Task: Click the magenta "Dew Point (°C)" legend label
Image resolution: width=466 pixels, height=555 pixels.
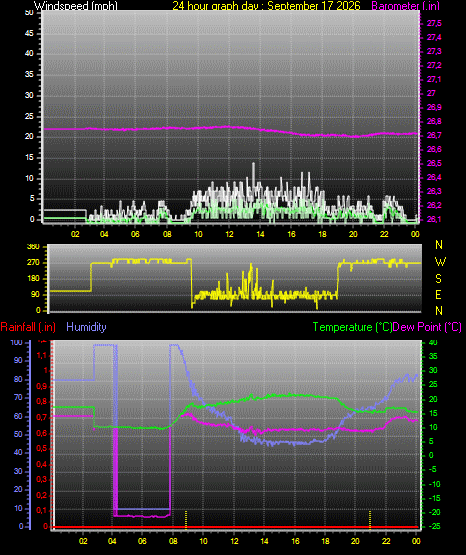Action: [427, 327]
